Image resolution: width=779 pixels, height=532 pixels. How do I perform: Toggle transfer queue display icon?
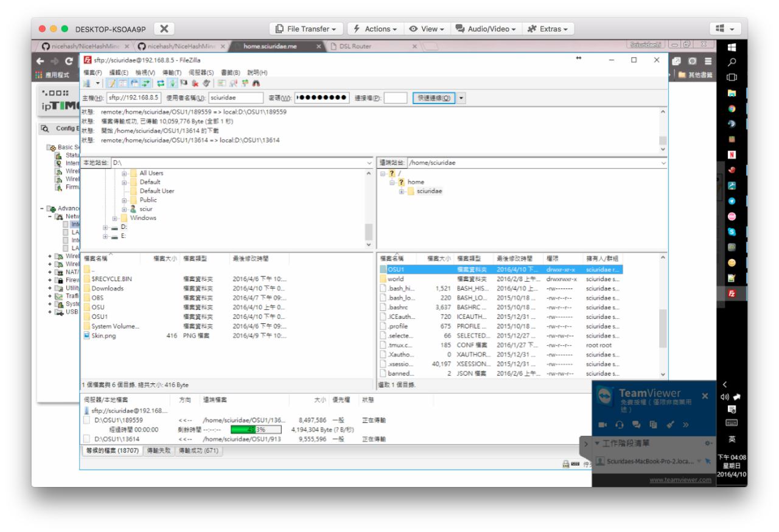pos(146,83)
